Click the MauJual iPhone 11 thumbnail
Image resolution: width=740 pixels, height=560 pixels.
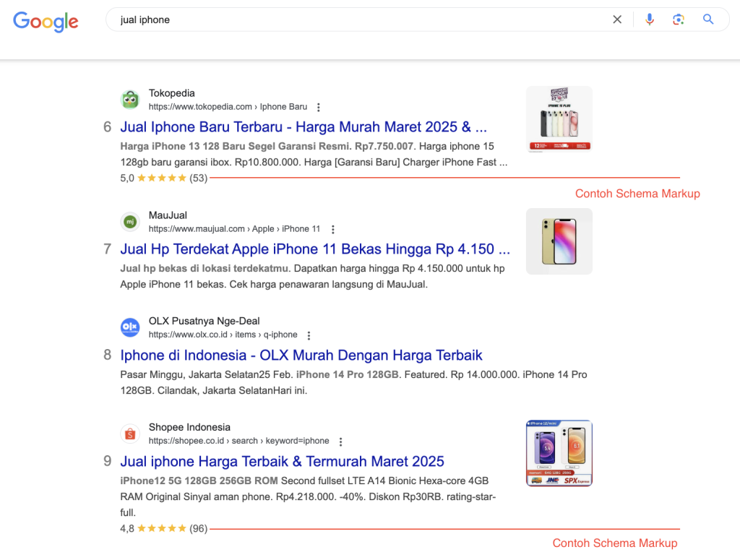click(559, 241)
